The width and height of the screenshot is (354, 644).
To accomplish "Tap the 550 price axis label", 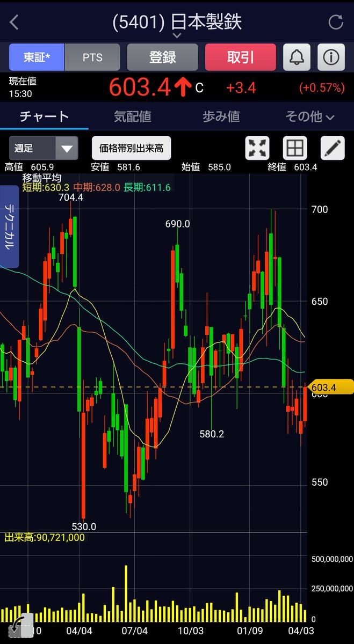I will (x=320, y=482).
